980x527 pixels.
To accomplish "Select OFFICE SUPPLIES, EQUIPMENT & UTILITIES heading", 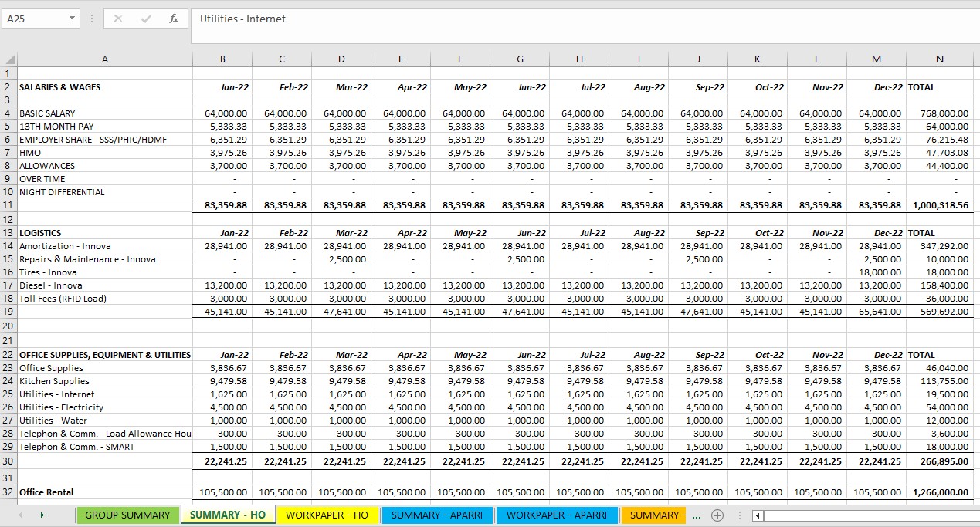I will click(x=105, y=355).
